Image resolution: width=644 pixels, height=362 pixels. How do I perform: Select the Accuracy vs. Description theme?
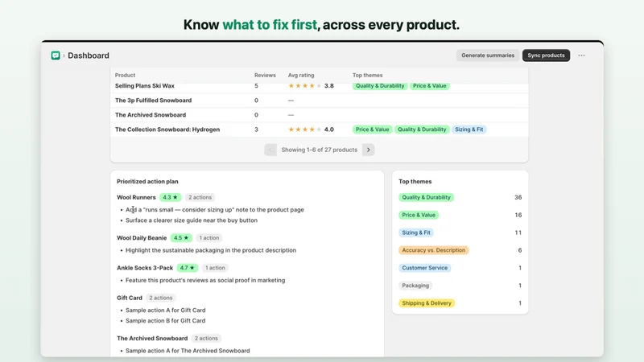point(433,250)
